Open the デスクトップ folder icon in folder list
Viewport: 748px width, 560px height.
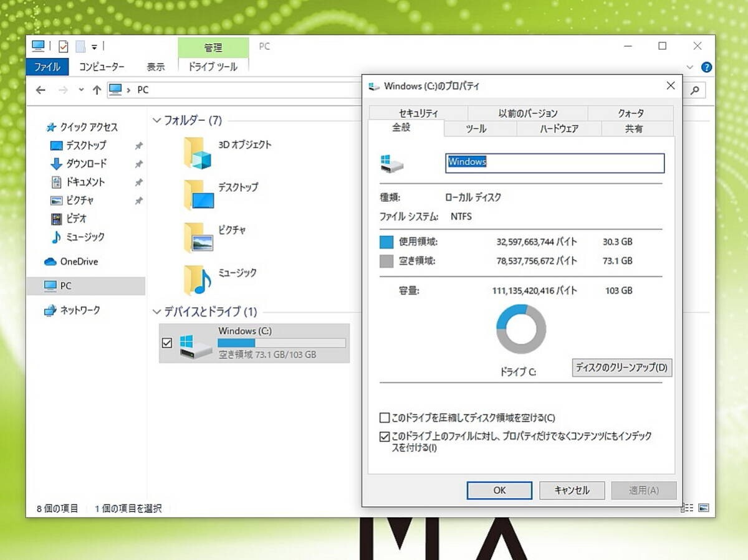199,195
